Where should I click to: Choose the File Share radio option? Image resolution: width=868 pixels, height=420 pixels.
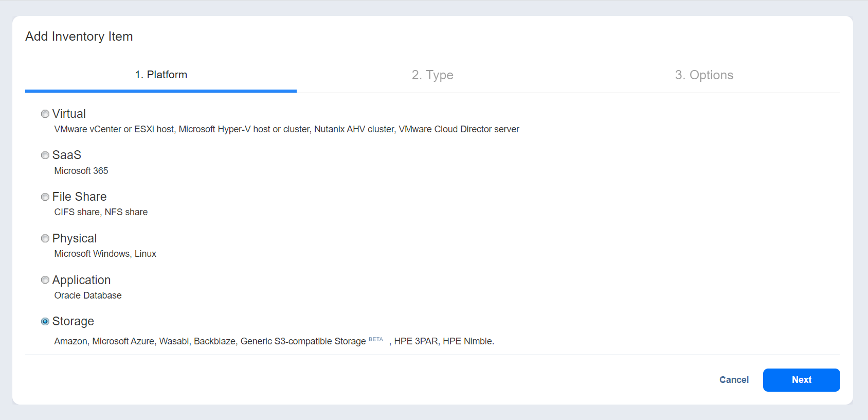pos(45,197)
